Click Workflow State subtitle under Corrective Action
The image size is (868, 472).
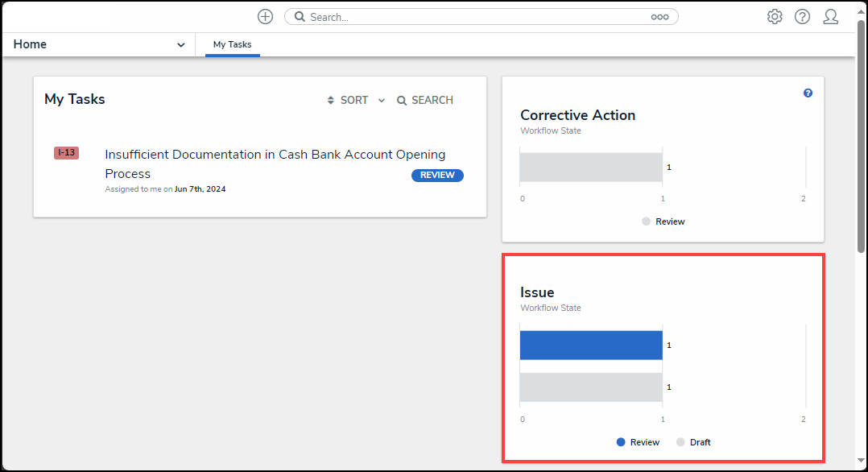pos(550,130)
